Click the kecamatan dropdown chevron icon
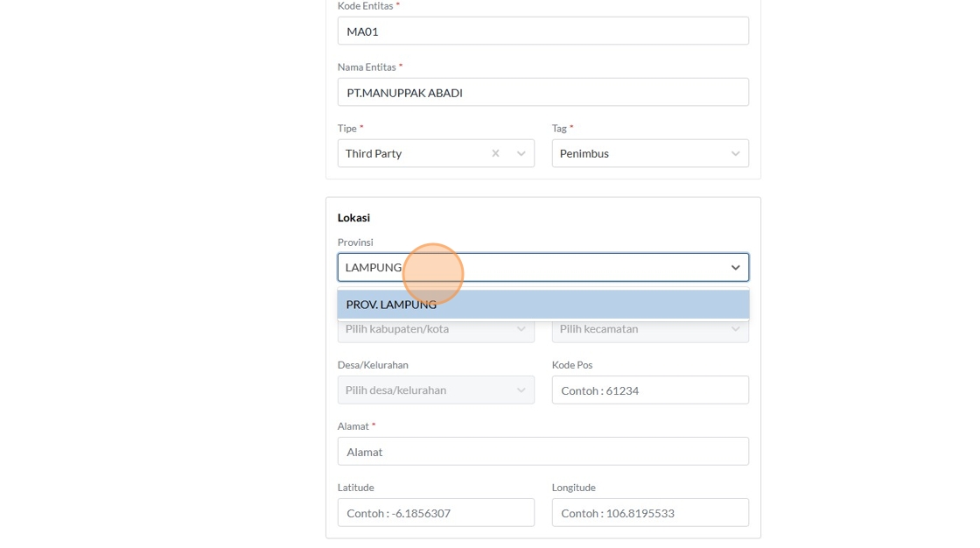 click(735, 330)
